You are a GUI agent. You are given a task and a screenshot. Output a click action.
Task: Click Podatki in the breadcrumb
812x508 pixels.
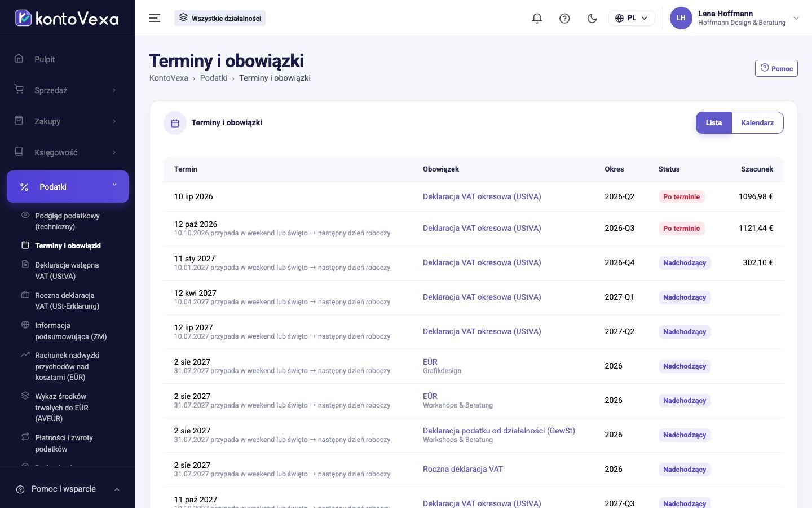point(214,78)
